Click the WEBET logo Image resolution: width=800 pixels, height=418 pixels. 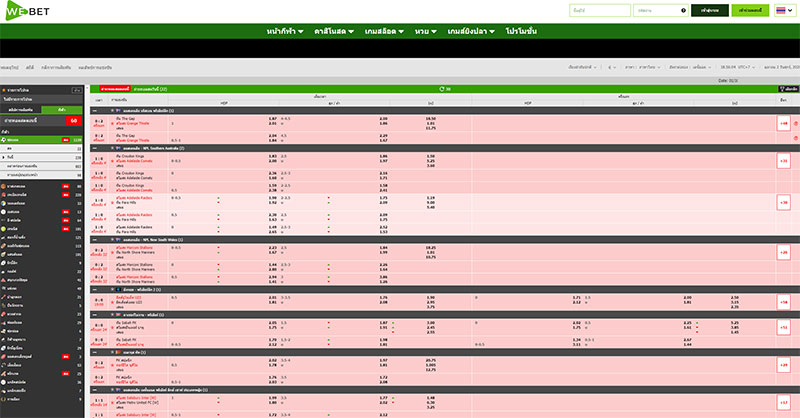(x=28, y=11)
